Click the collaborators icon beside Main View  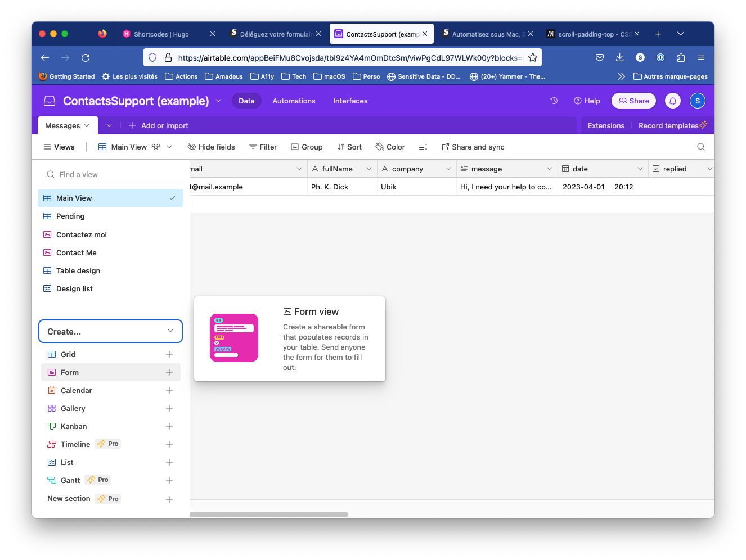coord(156,147)
